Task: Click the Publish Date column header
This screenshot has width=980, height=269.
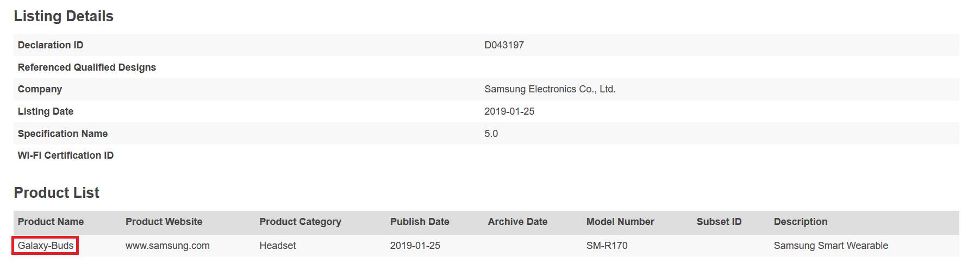Action: click(420, 222)
